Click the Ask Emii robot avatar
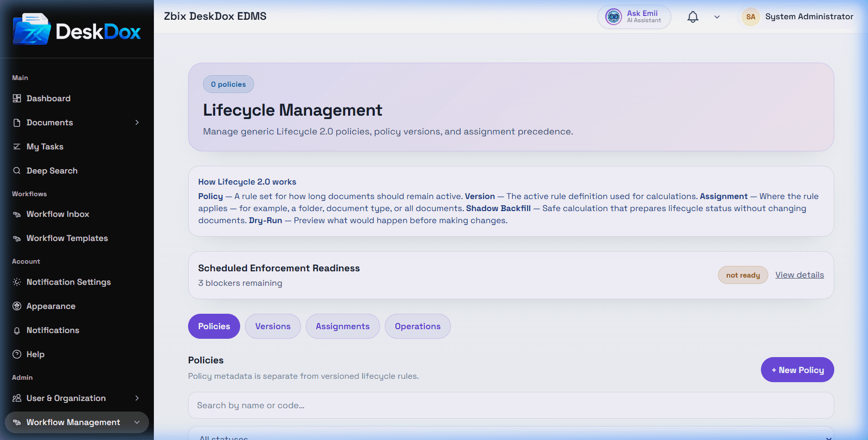 [613, 17]
